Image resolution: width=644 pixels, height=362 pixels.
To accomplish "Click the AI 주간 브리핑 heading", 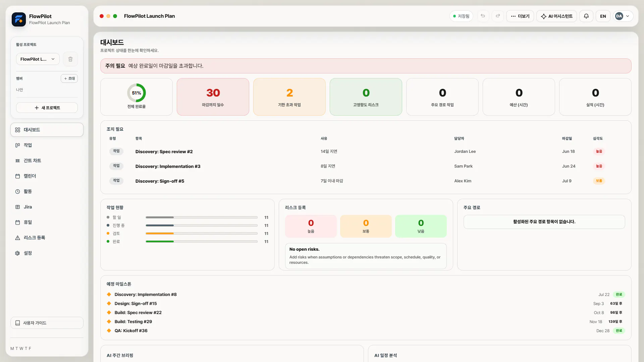I will tap(120, 356).
